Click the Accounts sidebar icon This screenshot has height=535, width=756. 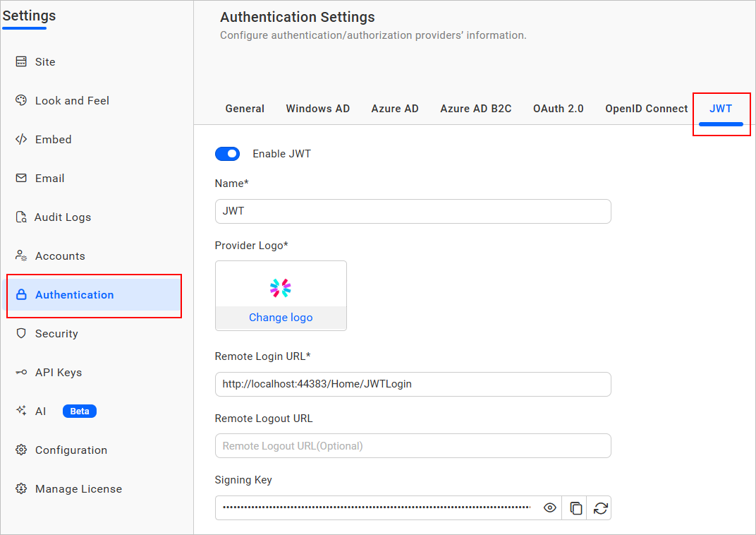click(x=20, y=256)
